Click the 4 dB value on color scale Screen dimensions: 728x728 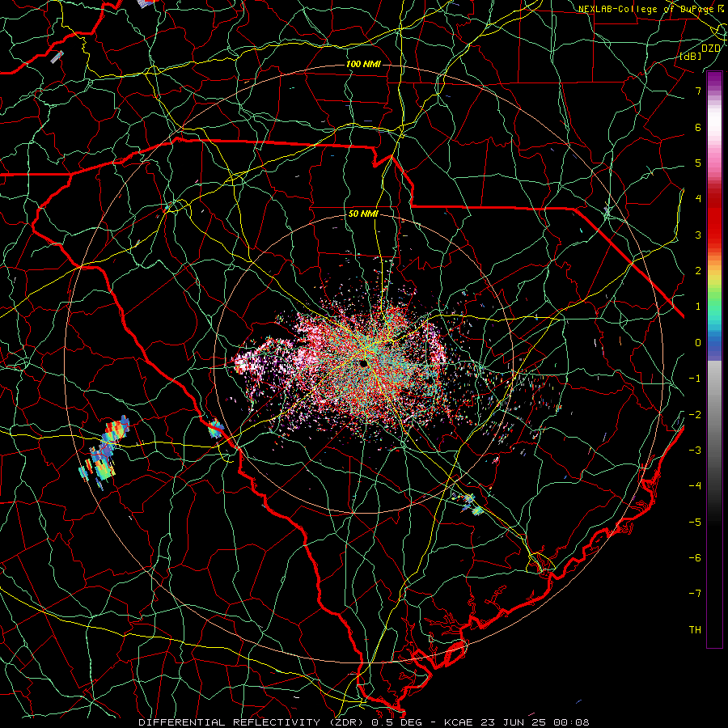(x=698, y=199)
